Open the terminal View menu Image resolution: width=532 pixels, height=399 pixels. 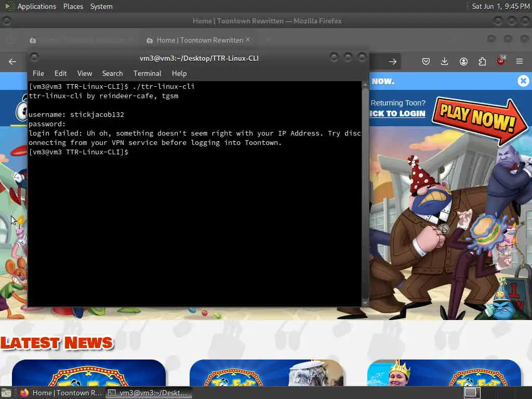pos(85,73)
